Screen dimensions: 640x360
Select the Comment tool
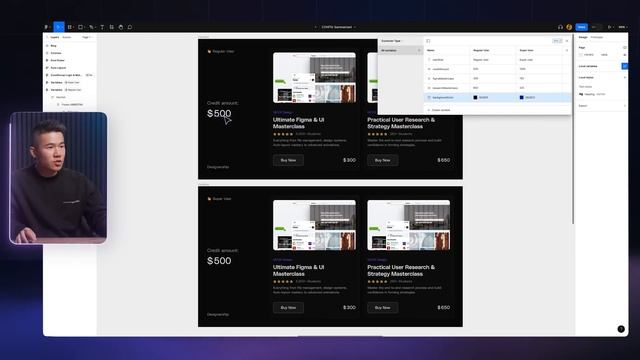click(x=130, y=27)
